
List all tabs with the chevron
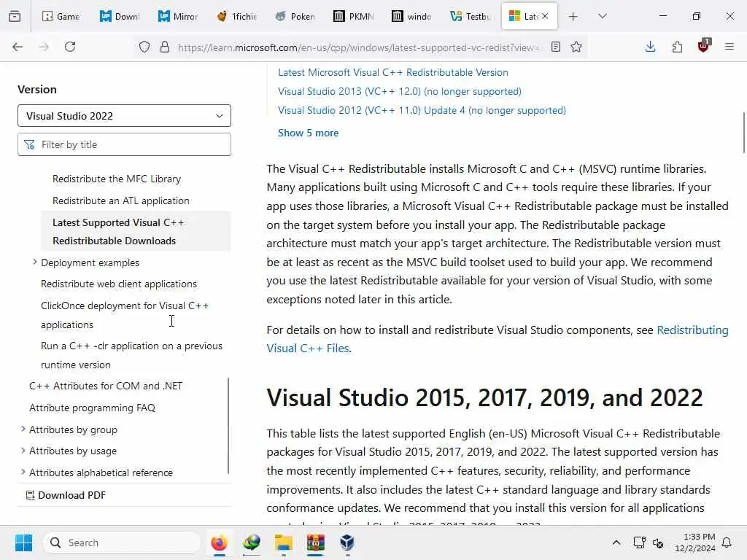click(x=603, y=16)
